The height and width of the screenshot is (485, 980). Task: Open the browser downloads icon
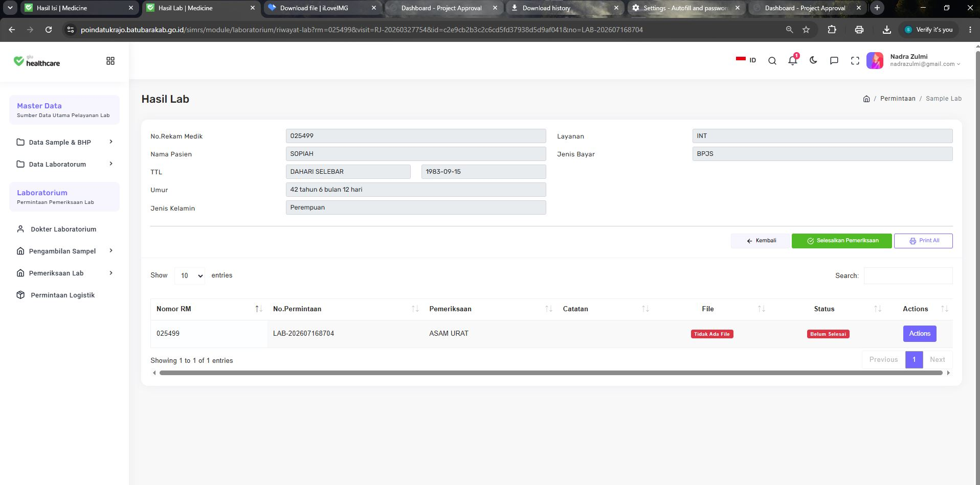[x=887, y=30]
